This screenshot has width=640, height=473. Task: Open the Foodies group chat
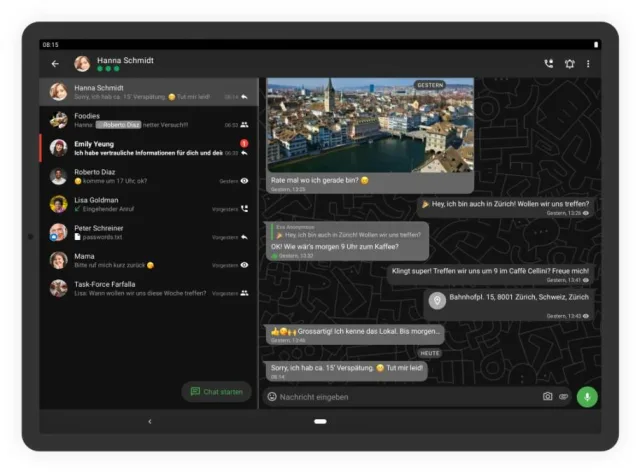pyautogui.click(x=149, y=120)
